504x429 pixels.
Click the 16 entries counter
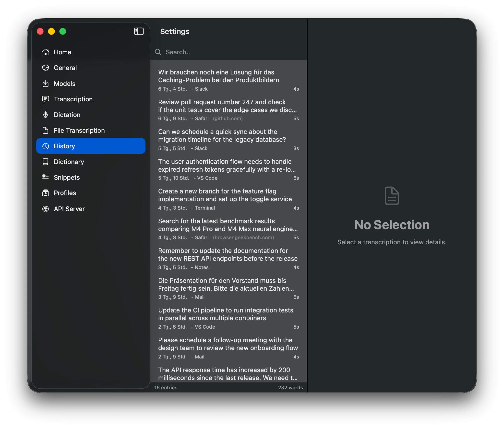(x=166, y=387)
